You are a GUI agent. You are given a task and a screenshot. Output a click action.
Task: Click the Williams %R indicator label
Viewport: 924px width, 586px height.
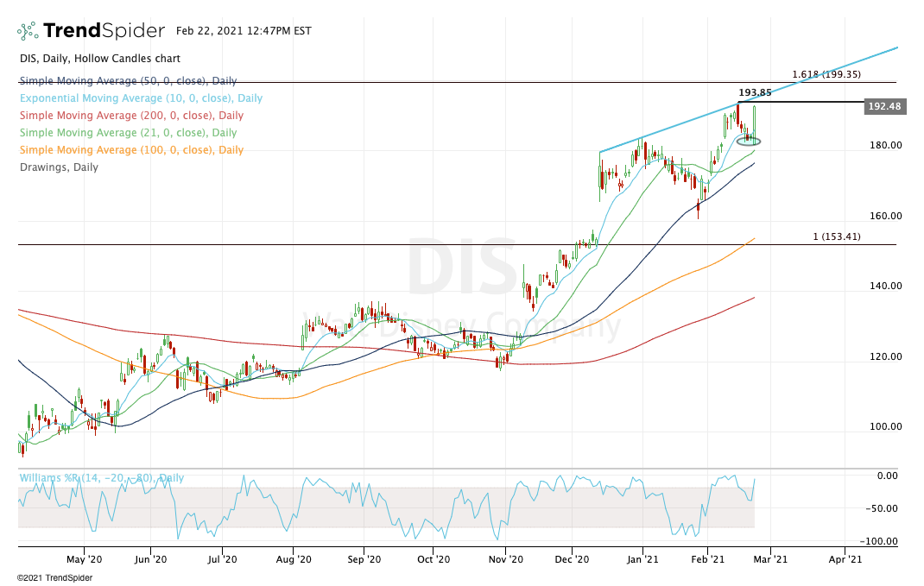pos(101,477)
